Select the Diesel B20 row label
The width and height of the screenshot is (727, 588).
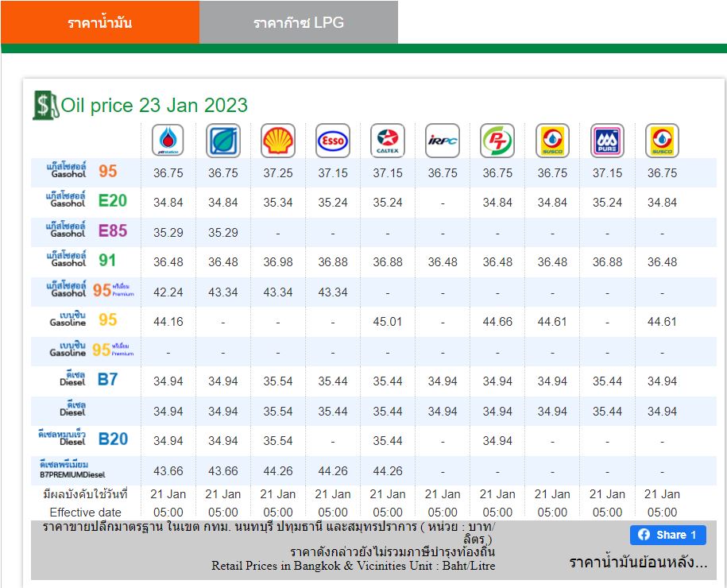click(x=83, y=439)
